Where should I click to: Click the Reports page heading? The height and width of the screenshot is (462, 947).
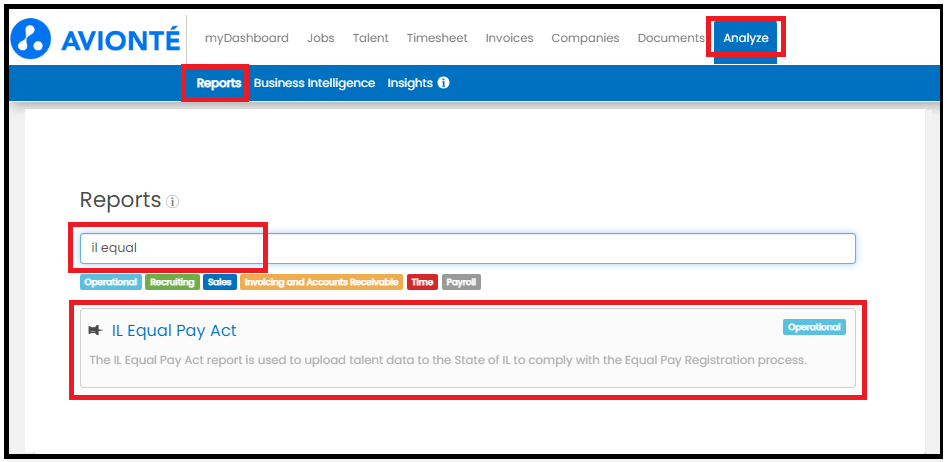pos(120,200)
